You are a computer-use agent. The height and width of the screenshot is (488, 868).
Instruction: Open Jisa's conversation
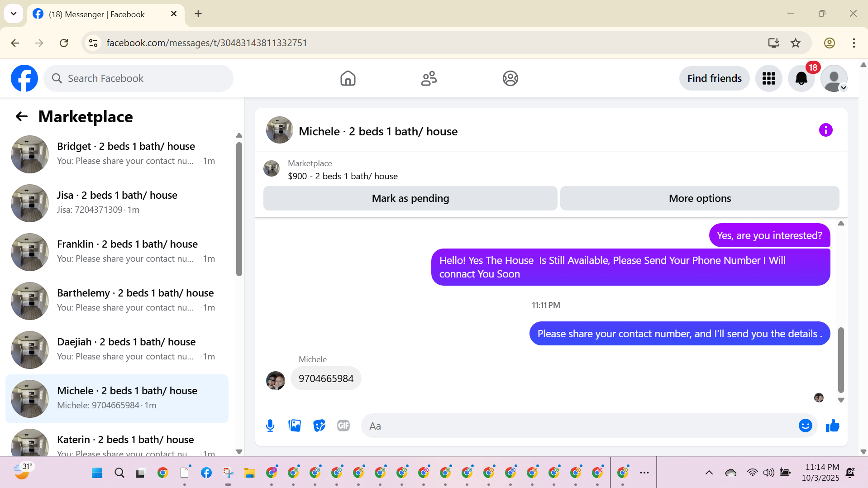point(117,203)
